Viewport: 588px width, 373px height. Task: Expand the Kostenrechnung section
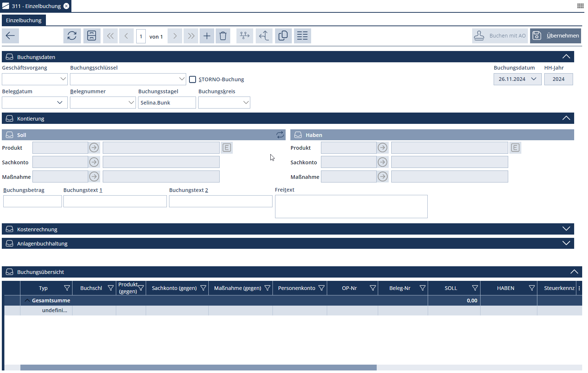[x=566, y=229]
